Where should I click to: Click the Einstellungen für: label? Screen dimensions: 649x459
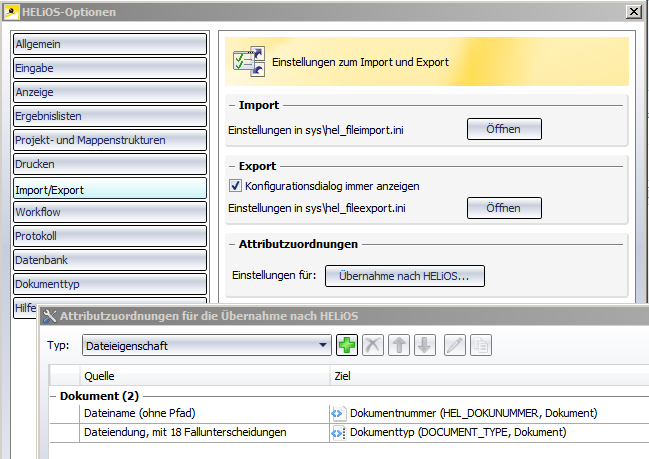pyautogui.click(x=274, y=275)
